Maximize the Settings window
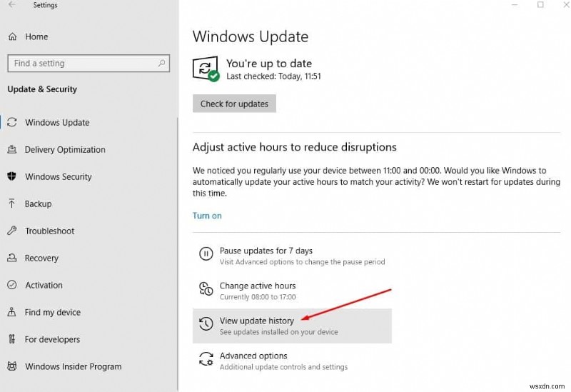The width and height of the screenshot is (571, 392). click(x=540, y=5)
